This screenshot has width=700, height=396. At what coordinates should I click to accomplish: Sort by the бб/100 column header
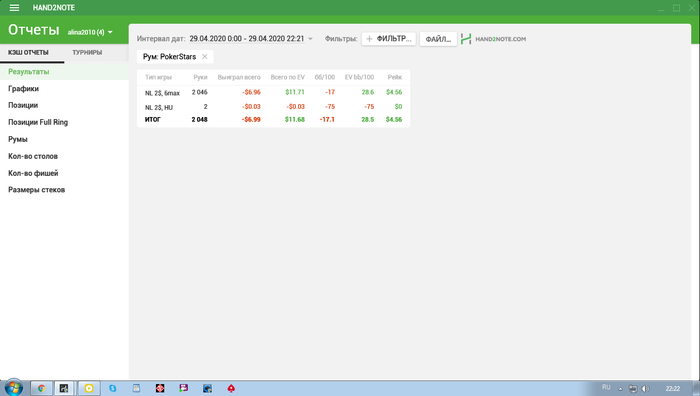325,77
